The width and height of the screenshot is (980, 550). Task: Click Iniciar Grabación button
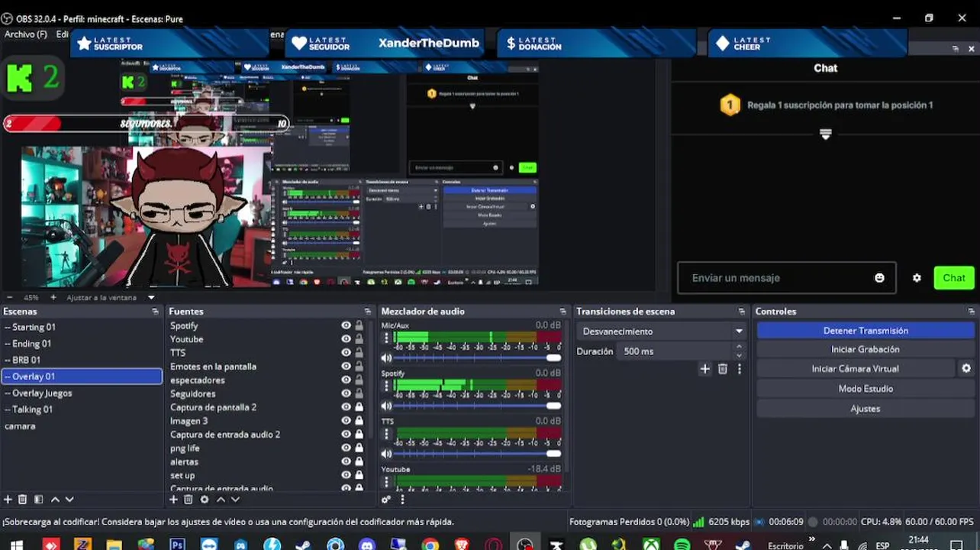[x=866, y=349]
